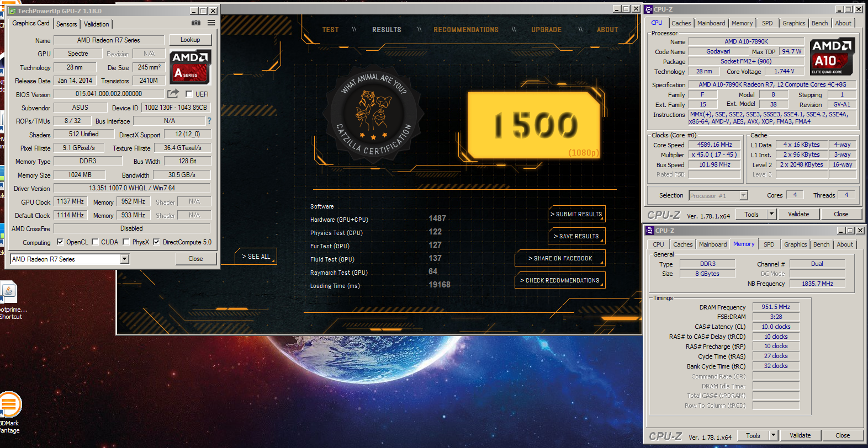Expand the Tools arrow in upper CPU-Z
The image size is (868, 448).
pos(772,214)
